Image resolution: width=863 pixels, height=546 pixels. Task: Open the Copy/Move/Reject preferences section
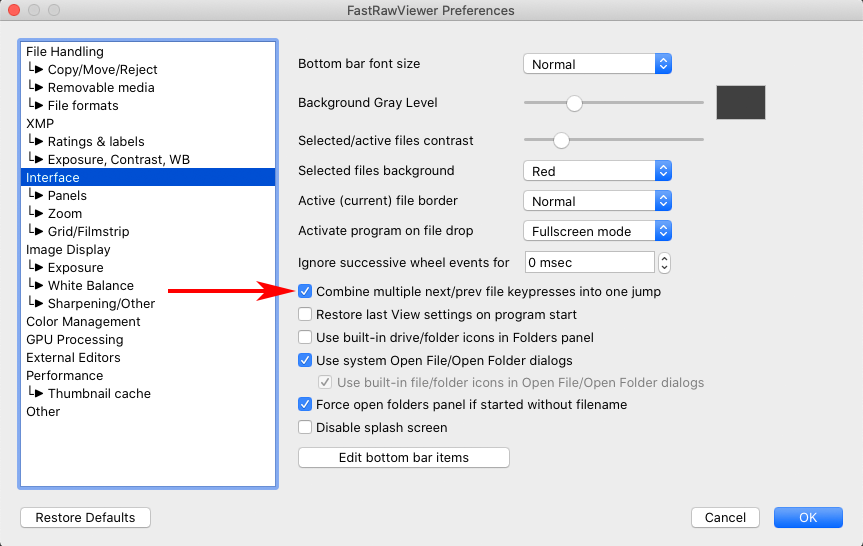102,69
